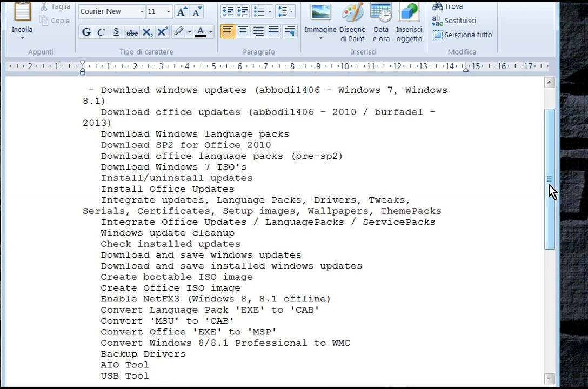The image size is (588, 389).
Task: Toggle underline with the S button
Action: 116,32
